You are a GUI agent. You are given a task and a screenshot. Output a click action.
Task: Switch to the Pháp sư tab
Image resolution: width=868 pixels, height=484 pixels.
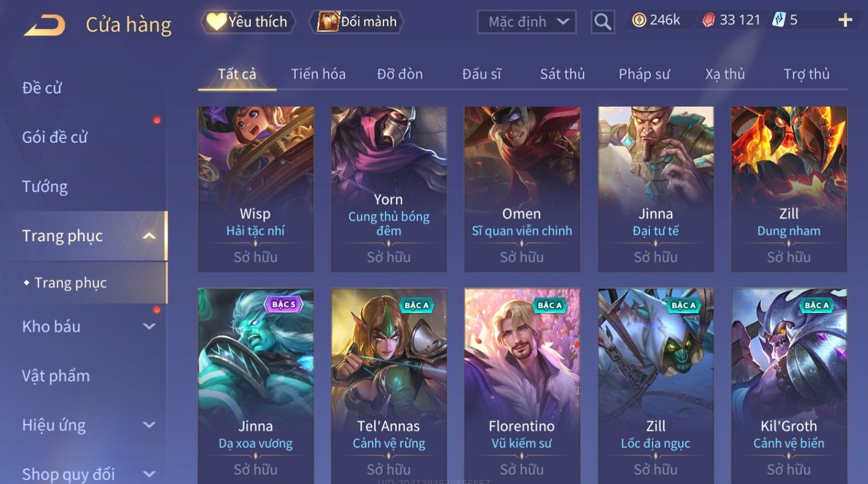point(644,74)
